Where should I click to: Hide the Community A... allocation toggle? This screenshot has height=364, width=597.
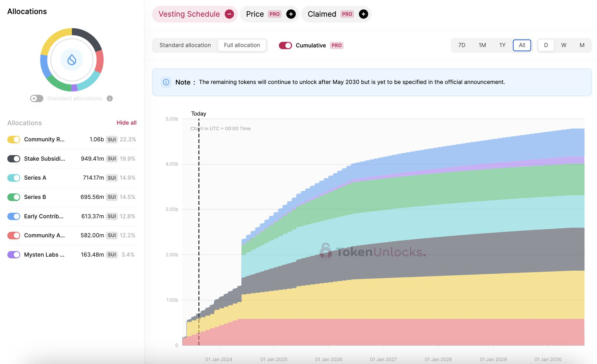click(14, 236)
